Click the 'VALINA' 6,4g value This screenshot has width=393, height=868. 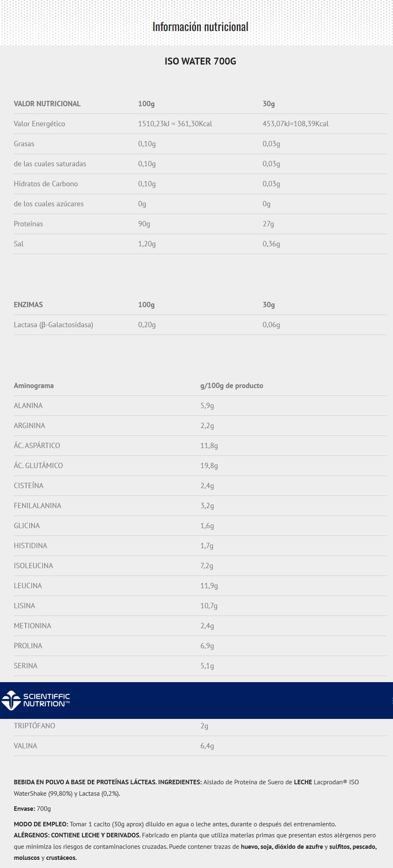coord(207,746)
